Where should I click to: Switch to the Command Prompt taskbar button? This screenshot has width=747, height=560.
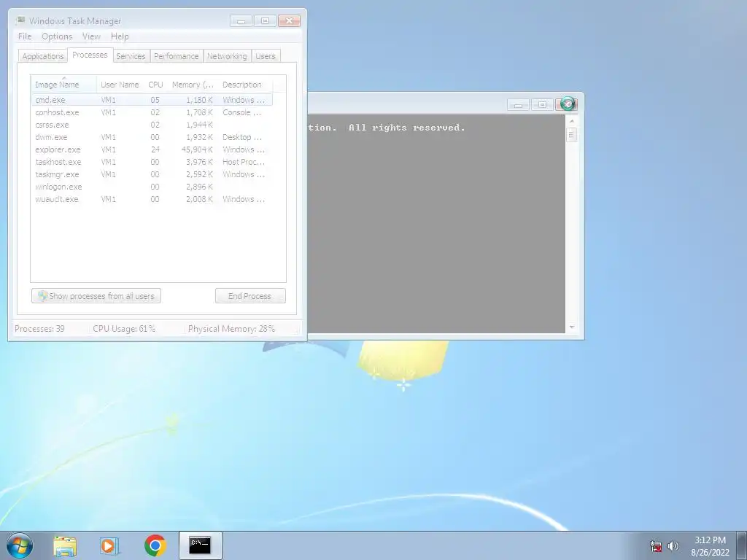200,545
